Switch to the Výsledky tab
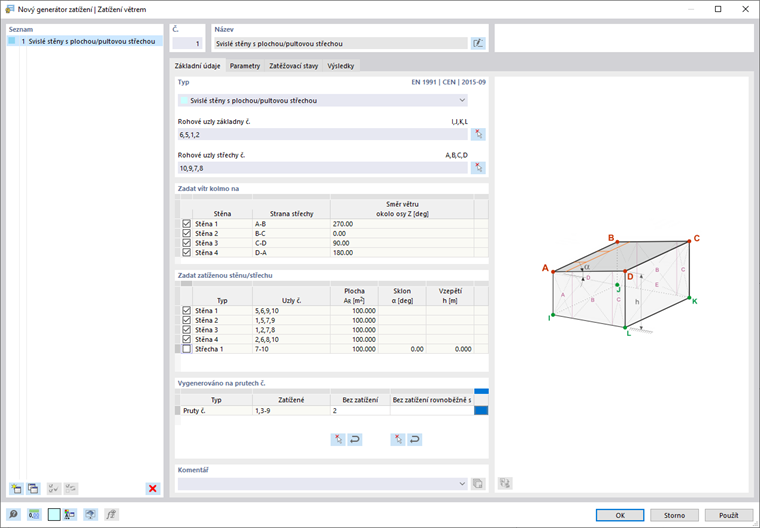The width and height of the screenshot is (760, 528). (341, 66)
